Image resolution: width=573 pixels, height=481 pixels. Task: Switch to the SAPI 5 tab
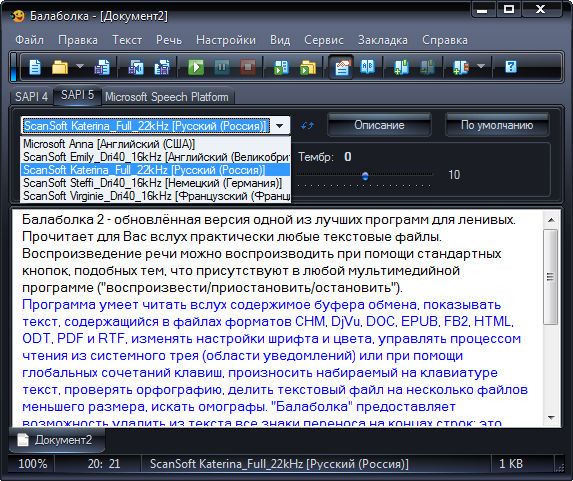77,95
